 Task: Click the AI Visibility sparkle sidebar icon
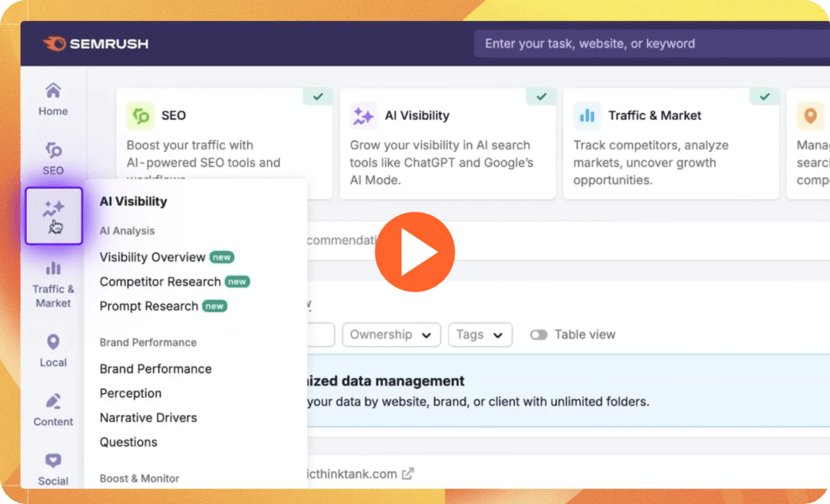(54, 216)
